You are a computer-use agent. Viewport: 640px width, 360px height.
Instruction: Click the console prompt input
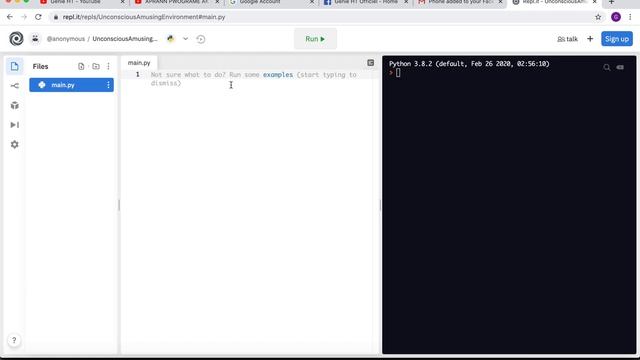tap(398, 73)
